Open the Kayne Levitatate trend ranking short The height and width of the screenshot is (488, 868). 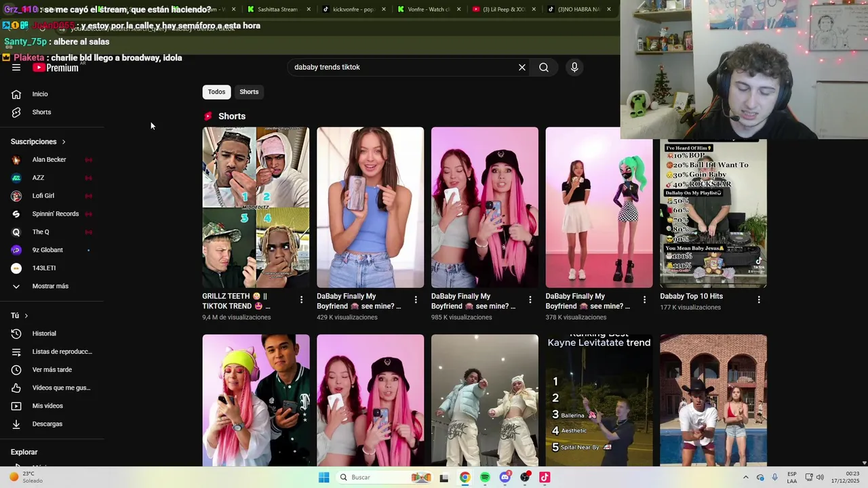click(599, 400)
